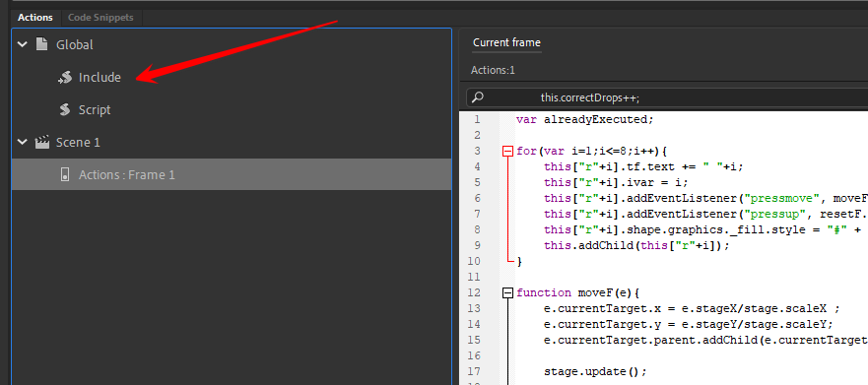This screenshot has height=385, width=868.
Task: Click the stage.update() code line
Action: (x=595, y=371)
